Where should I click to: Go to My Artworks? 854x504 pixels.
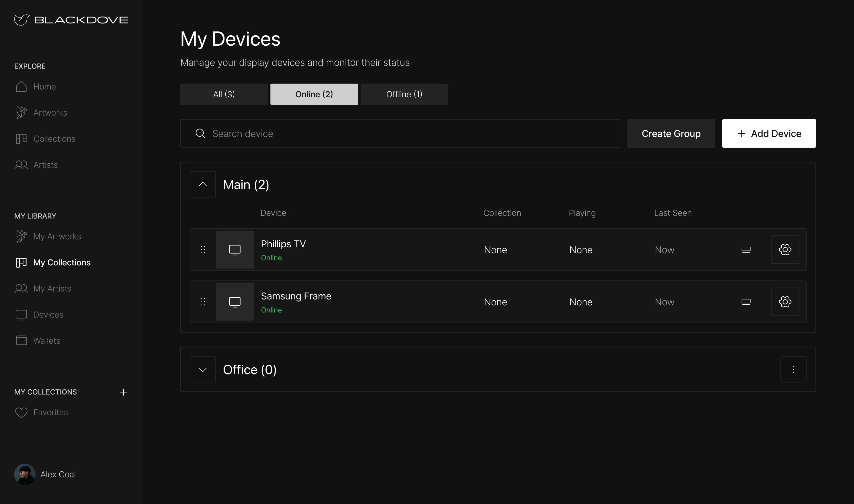click(48, 236)
